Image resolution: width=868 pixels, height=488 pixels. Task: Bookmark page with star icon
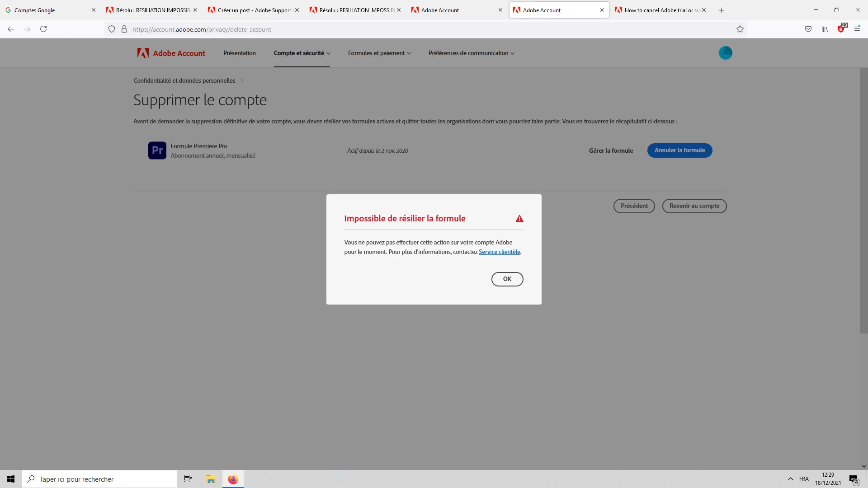click(x=740, y=29)
